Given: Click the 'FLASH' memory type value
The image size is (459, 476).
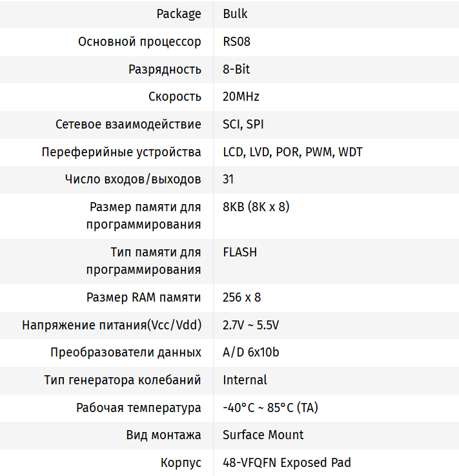Looking at the screenshot, I should 240,252.
